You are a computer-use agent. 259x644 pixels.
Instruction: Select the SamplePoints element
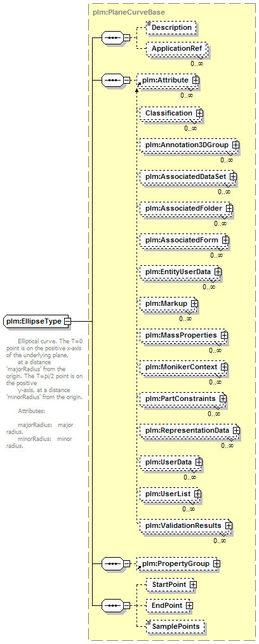tap(175, 627)
